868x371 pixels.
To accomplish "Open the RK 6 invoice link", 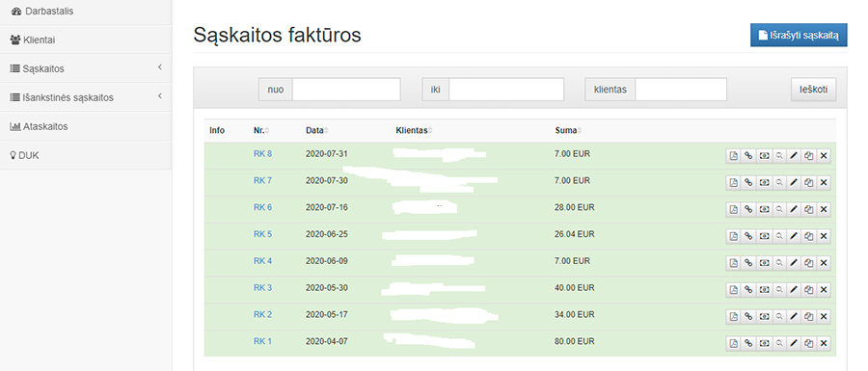I will 262,207.
